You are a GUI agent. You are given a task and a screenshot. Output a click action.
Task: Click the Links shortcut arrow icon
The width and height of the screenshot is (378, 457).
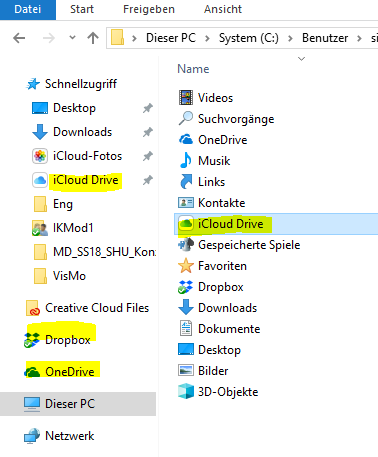coord(186,182)
